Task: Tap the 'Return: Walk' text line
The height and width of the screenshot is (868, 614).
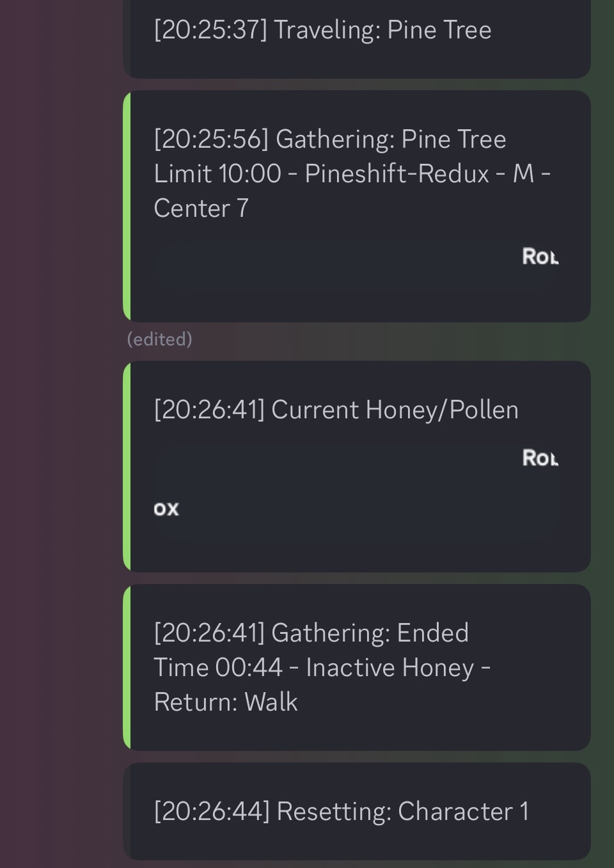Action: 225,702
